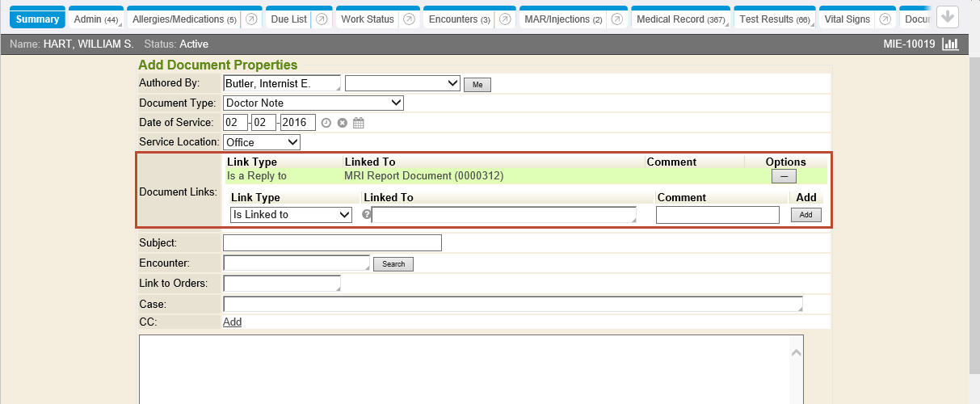Open the calendar date picker icon

click(359, 123)
